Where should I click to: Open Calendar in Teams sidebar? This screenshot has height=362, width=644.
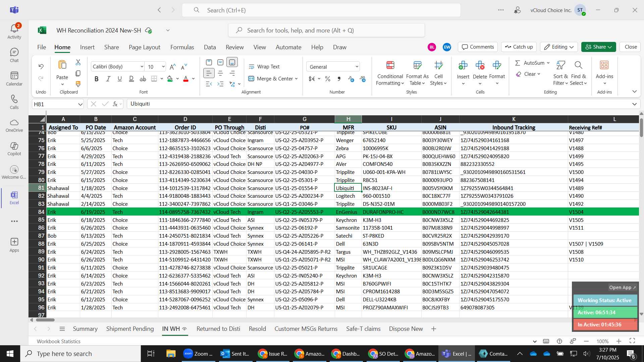click(14, 79)
